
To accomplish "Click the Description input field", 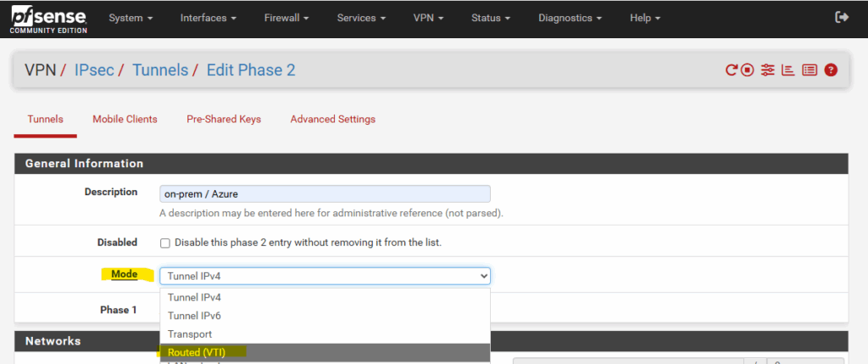I will click(x=325, y=194).
